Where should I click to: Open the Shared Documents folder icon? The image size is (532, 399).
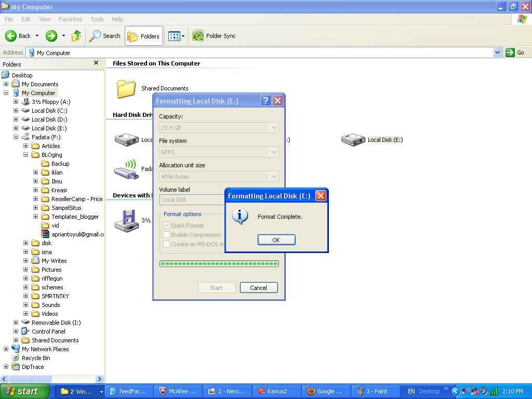(x=126, y=88)
